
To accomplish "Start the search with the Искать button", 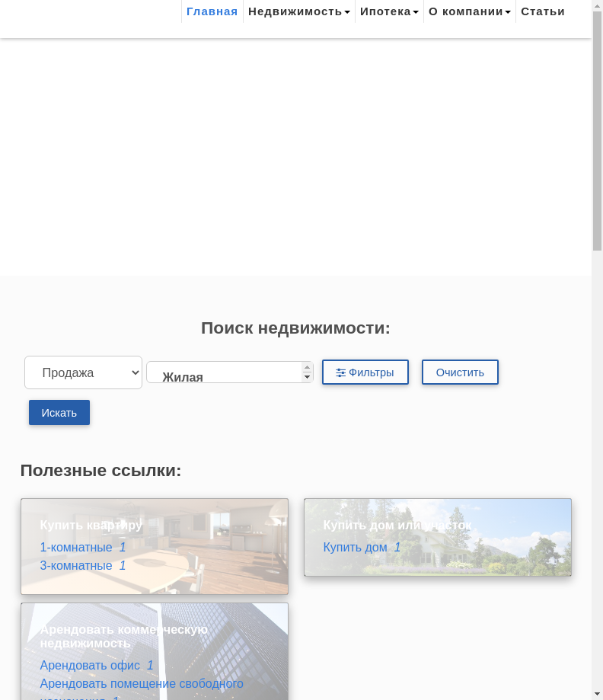I will coord(59,413).
